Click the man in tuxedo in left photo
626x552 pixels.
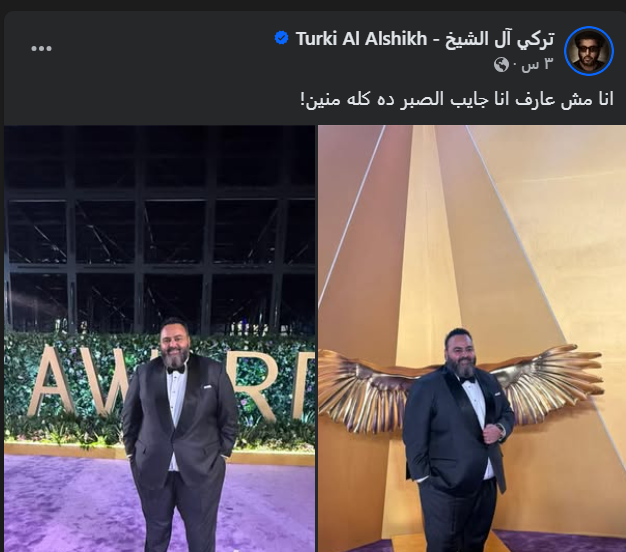click(179, 431)
